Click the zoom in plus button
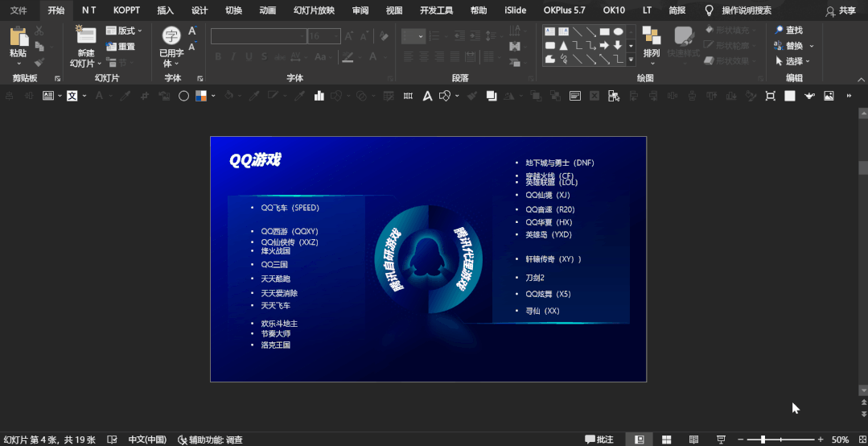Screen dimensions: 868x446 821,440
